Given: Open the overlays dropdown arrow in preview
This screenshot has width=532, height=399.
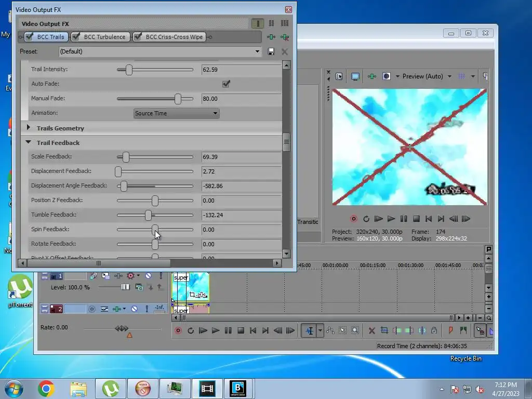Looking at the screenshot, I should (473, 76).
